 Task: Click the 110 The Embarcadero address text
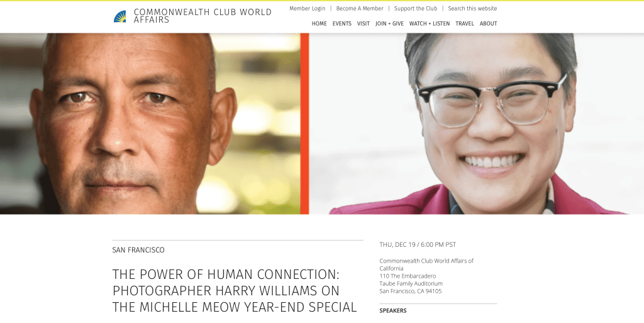tap(408, 276)
